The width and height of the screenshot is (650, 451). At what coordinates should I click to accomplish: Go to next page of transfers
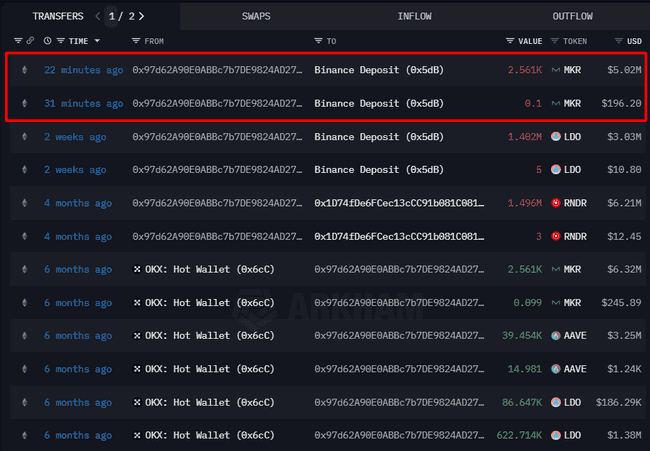click(141, 16)
